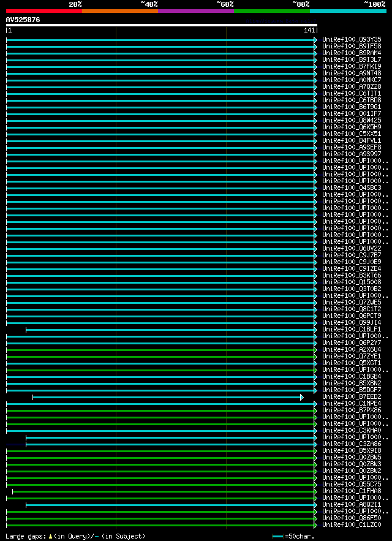Select hit label UniRef100_Q0ZBW2

[x=352, y=471]
